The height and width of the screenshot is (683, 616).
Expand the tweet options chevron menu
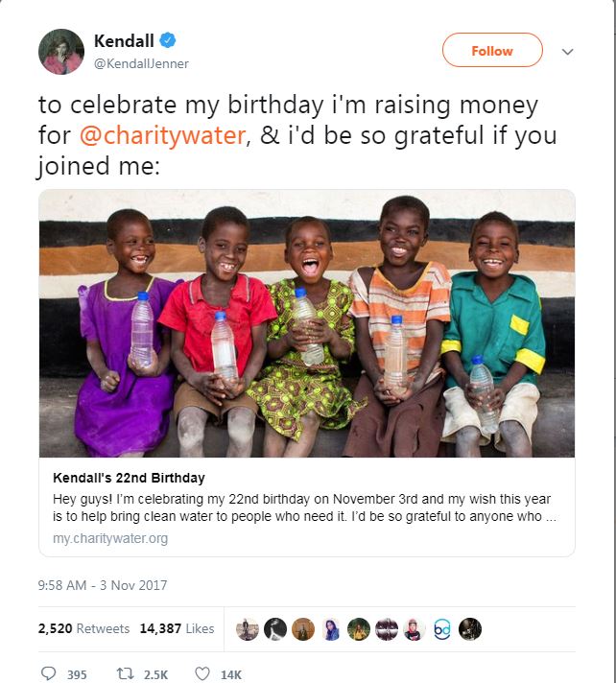pos(567,52)
